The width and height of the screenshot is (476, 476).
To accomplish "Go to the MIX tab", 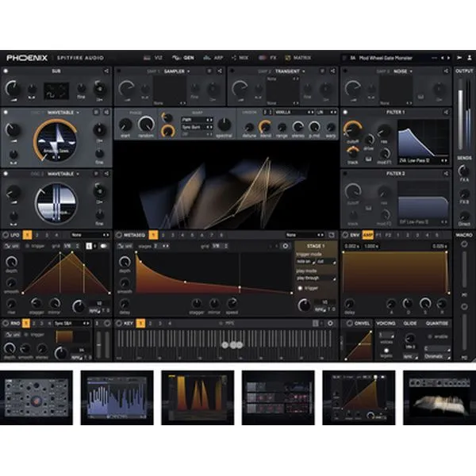I will tap(240, 58).
